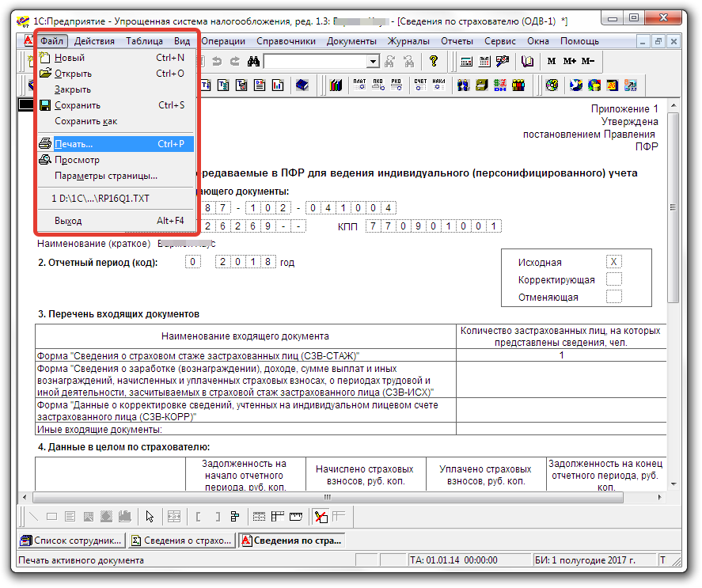The height and width of the screenshot is (588, 702).
Task: Choose Сохранить как in the File menu
Action: pyautogui.click(x=116, y=121)
